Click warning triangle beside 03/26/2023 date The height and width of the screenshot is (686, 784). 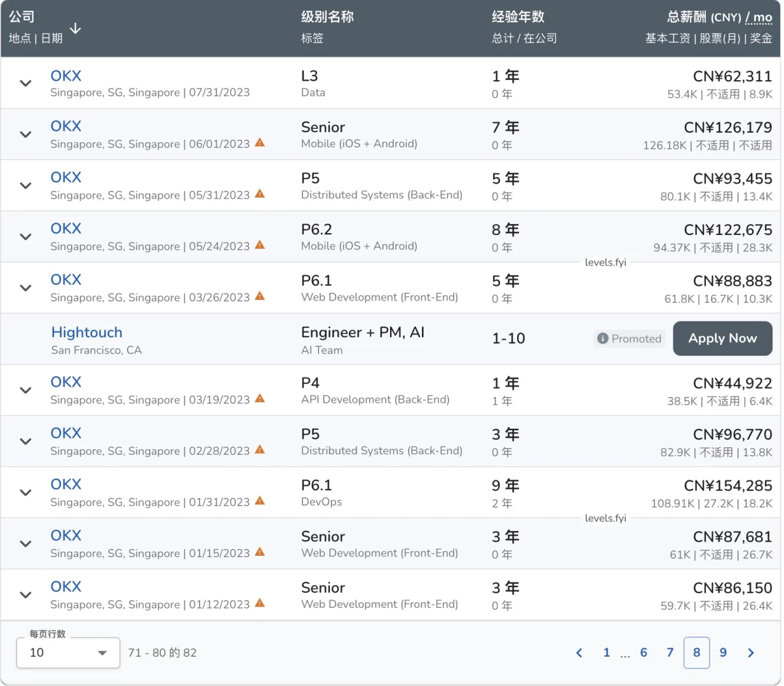260,296
